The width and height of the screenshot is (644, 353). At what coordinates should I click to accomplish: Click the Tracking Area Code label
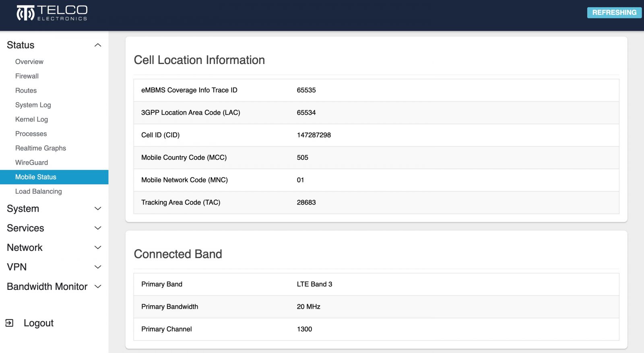[x=181, y=202]
